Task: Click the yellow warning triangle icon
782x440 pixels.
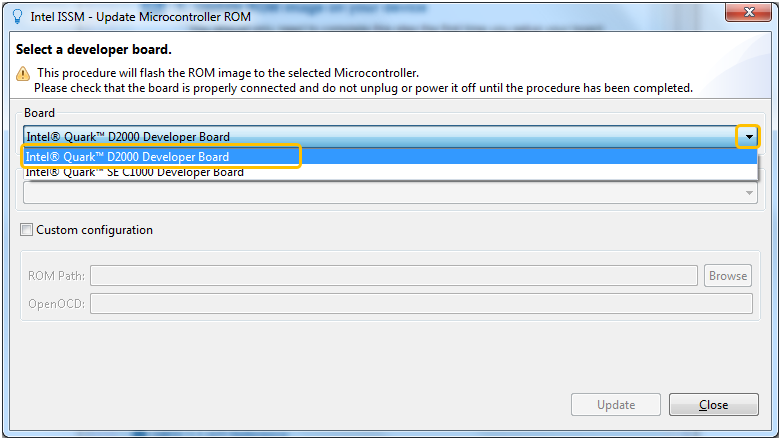Action: point(23,74)
